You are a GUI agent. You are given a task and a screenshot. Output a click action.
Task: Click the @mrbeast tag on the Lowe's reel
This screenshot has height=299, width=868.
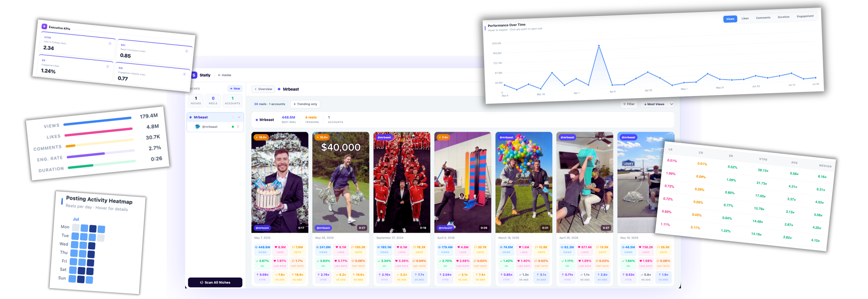(x=629, y=137)
